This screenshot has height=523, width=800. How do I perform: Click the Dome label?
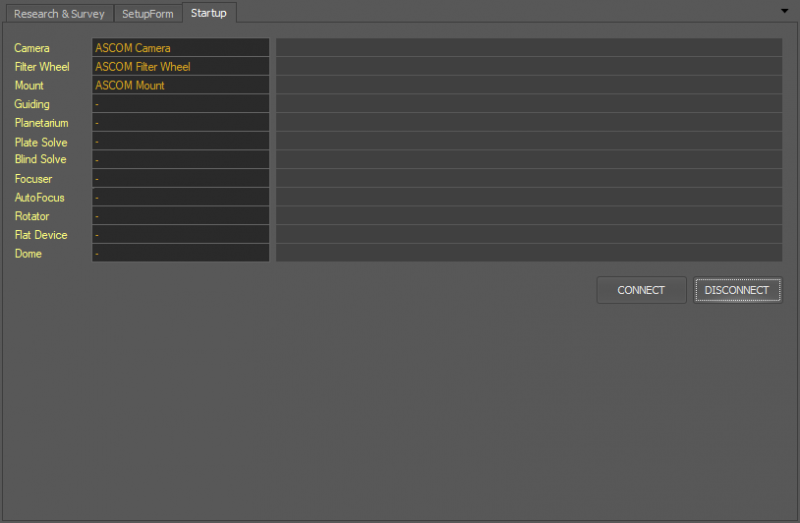pos(28,254)
